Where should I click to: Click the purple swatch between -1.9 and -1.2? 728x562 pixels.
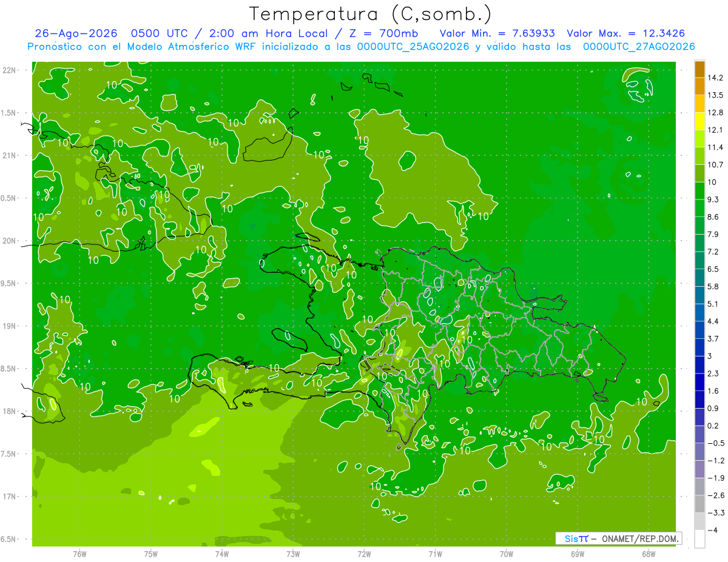coord(699,469)
